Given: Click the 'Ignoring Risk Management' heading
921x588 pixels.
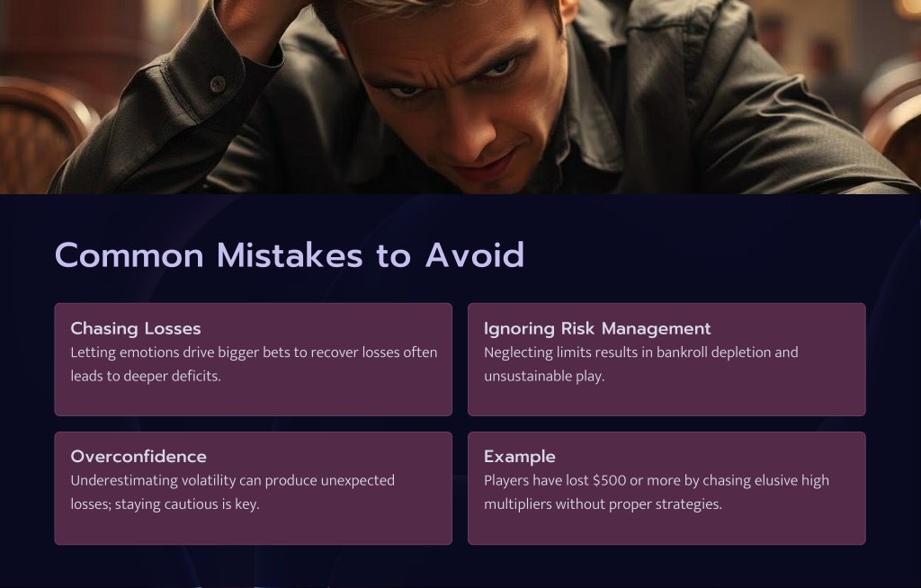Looking at the screenshot, I should click(x=597, y=328).
